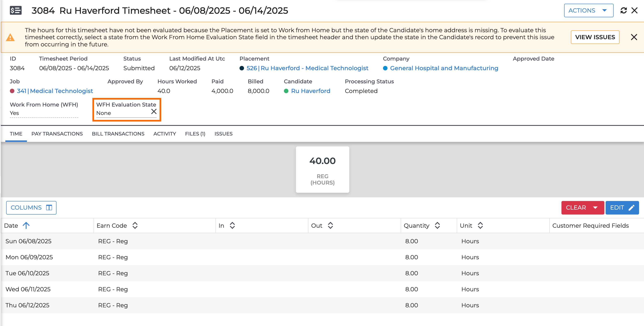Screen dimensions: 644x326
Task: Click the VIEW ISSUES button
Action: click(x=595, y=37)
